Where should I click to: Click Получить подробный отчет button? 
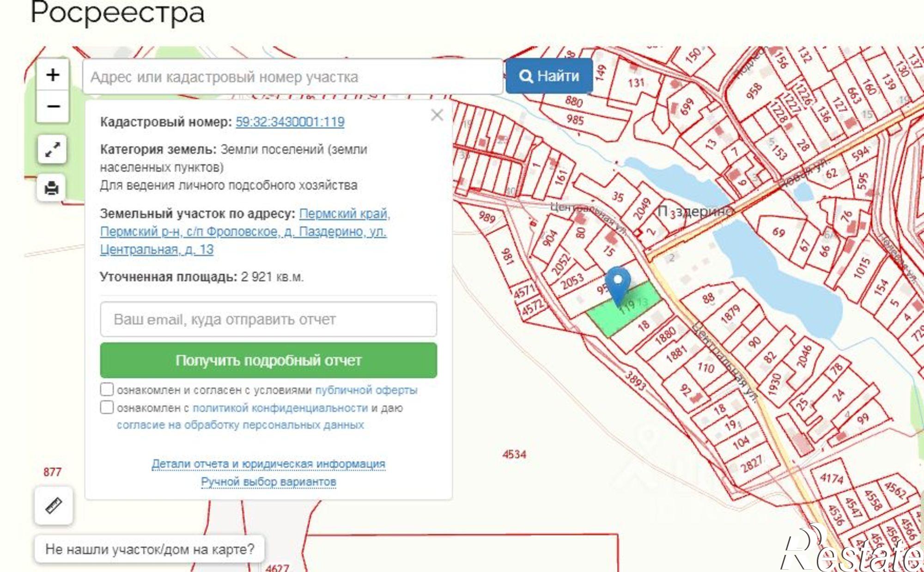click(268, 360)
